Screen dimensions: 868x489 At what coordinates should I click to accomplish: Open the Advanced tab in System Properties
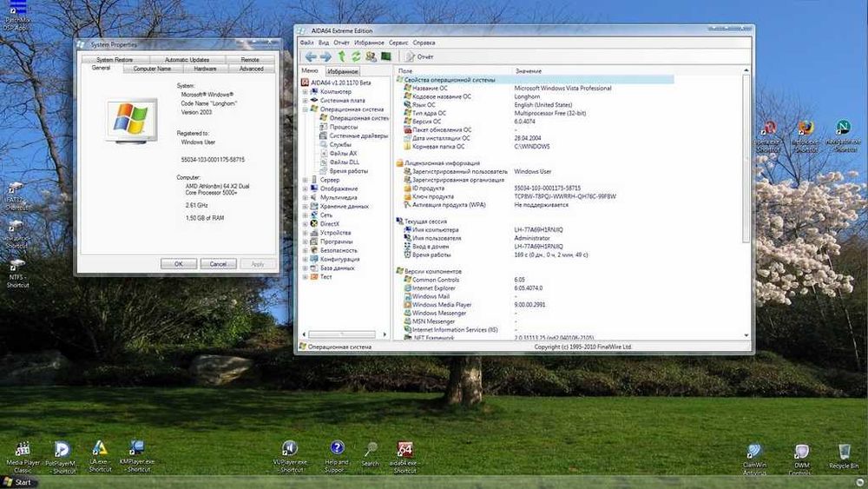click(x=252, y=69)
